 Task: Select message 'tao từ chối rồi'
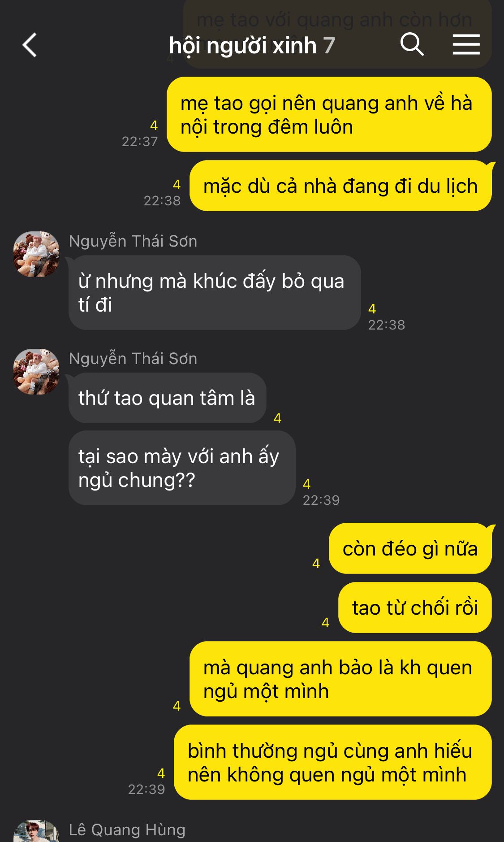pyautogui.click(x=415, y=608)
